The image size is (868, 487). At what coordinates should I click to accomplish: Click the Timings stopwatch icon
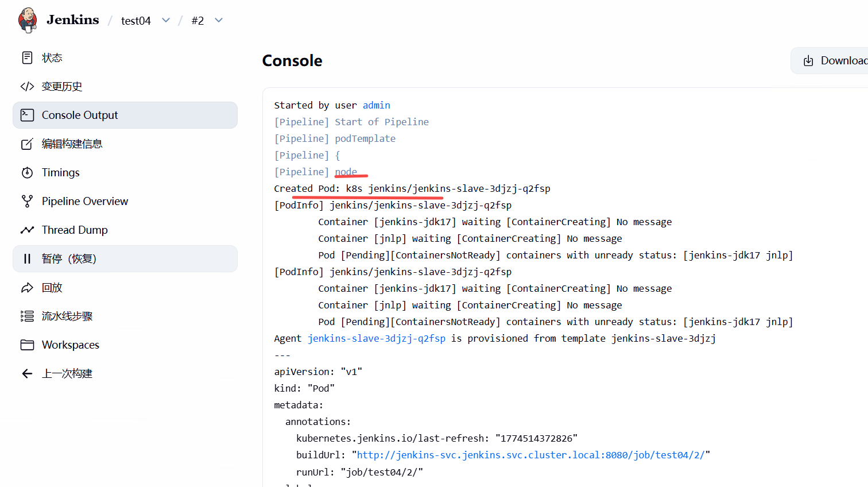(x=27, y=172)
